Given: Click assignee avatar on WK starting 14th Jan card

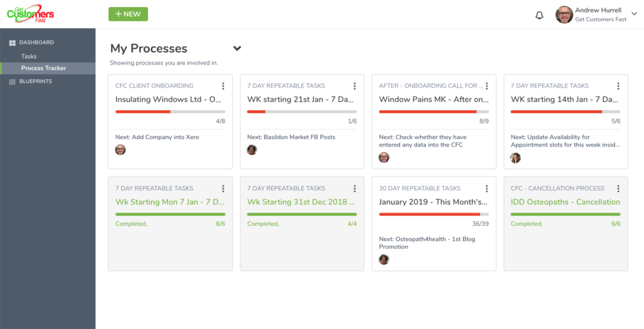Looking at the screenshot, I should (x=516, y=158).
